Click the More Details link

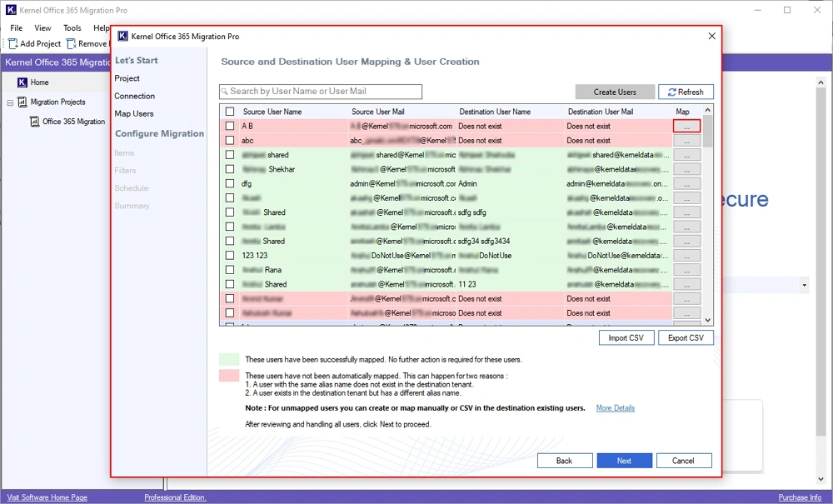tap(615, 407)
